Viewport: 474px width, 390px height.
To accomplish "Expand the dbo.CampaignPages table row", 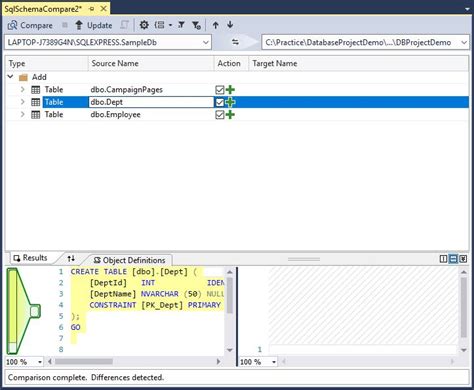I will (22, 89).
